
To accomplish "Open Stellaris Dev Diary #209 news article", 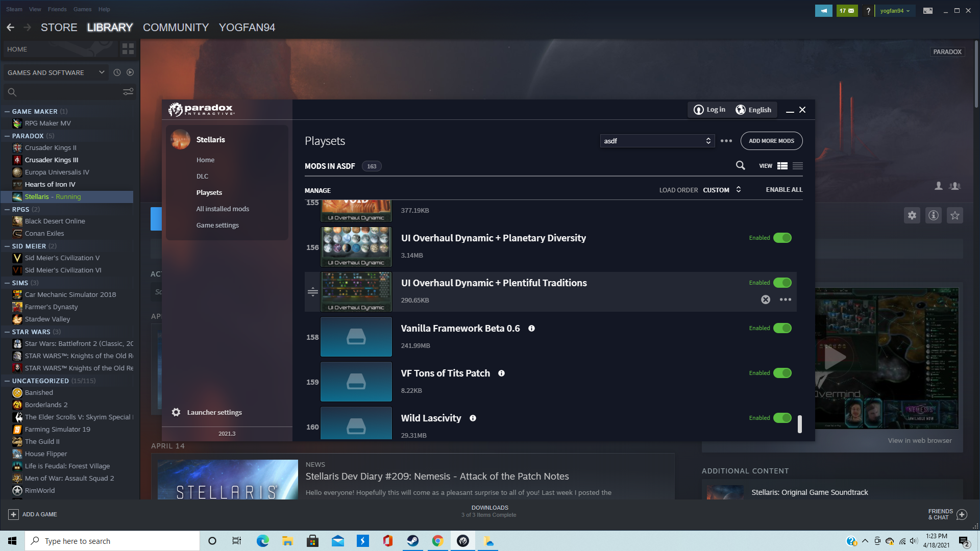I will 437,476.
